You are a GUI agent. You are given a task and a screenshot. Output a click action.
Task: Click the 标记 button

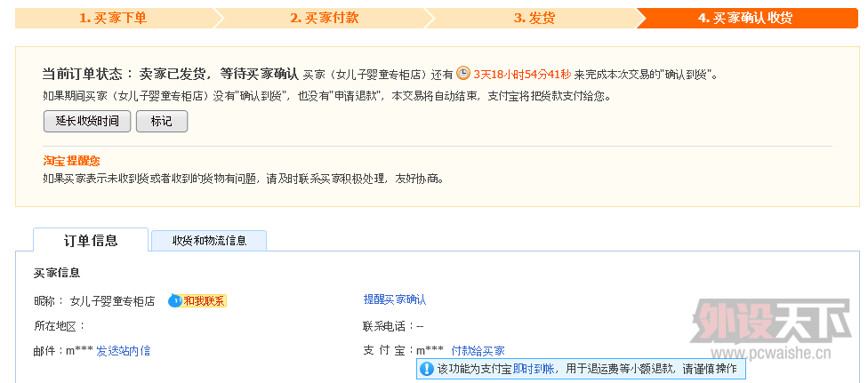pyautogui.click(x=161, y=121)
